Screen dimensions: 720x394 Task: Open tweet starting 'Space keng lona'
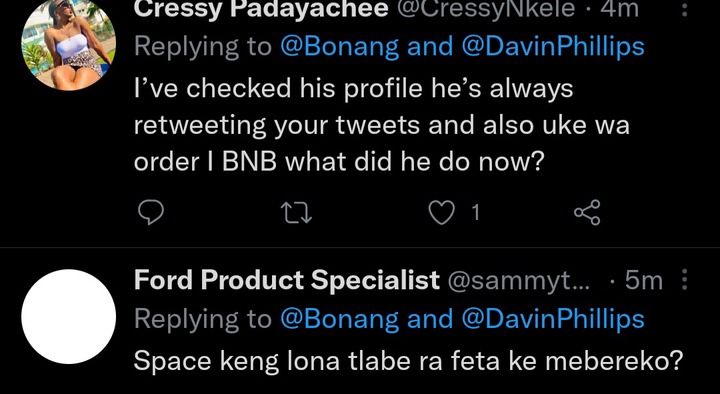click(409, 361)
